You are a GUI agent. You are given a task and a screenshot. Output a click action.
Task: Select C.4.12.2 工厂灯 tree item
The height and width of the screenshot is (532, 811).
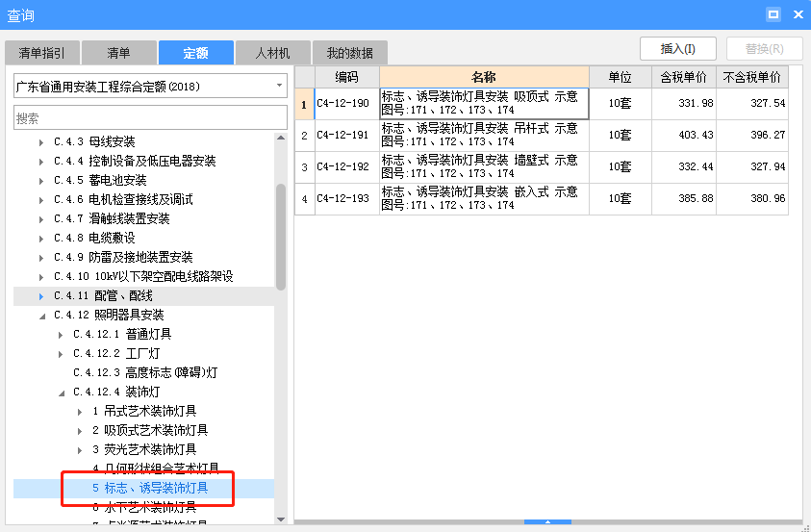[x=116, y=353]
